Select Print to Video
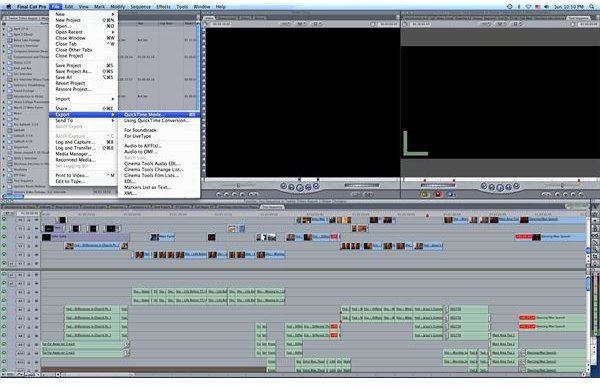 [83, 175]
